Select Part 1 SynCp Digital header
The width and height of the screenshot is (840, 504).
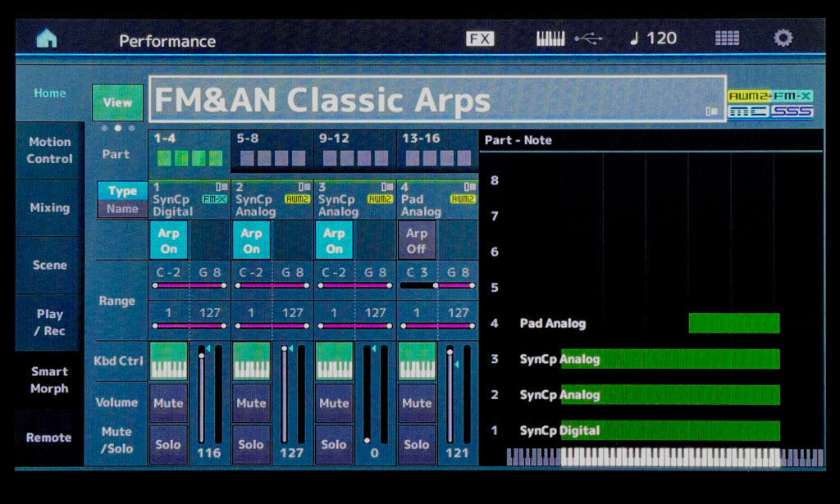tap(189, 200)
